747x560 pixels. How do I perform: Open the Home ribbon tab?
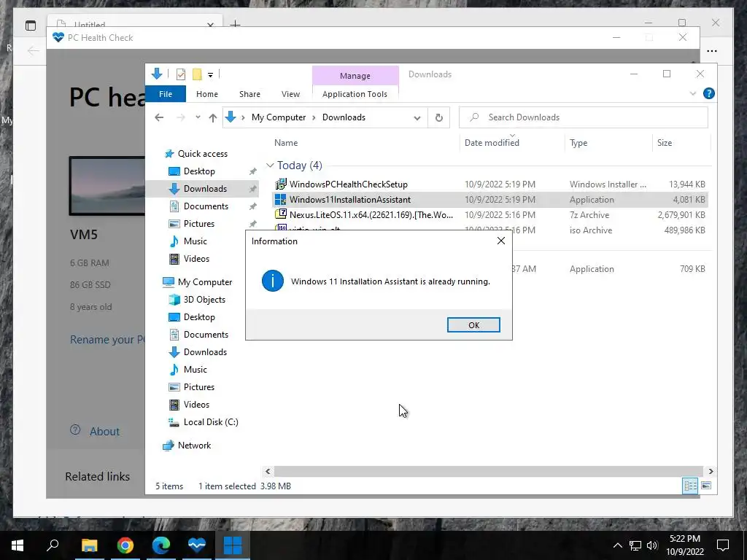(x=206, y=94)
